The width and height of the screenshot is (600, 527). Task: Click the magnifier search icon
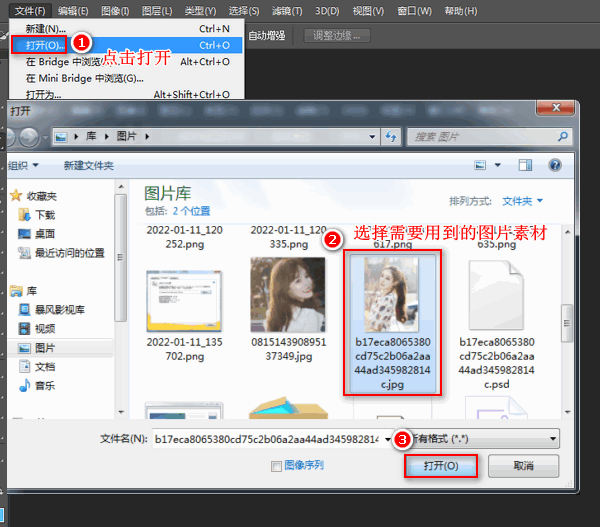[x=563, y=136]
